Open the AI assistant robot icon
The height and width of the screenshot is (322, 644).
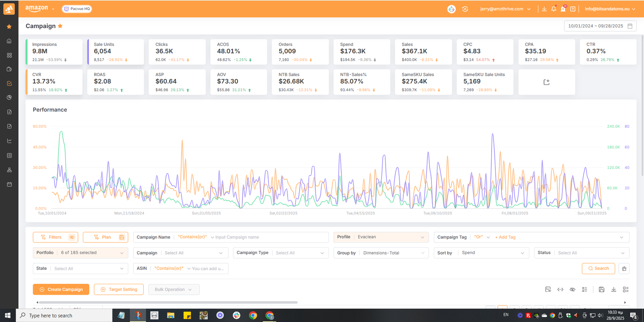(x=452, y=9)
